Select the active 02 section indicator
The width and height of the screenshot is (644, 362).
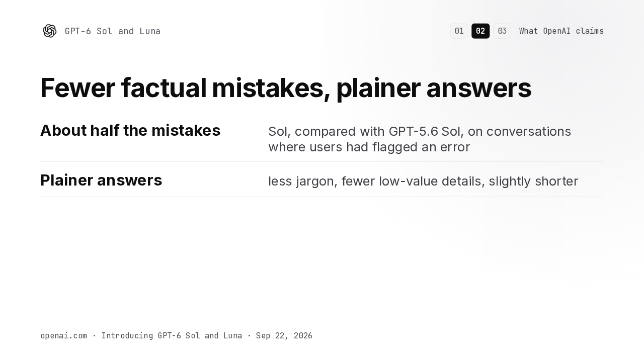[x=480, y=31]
